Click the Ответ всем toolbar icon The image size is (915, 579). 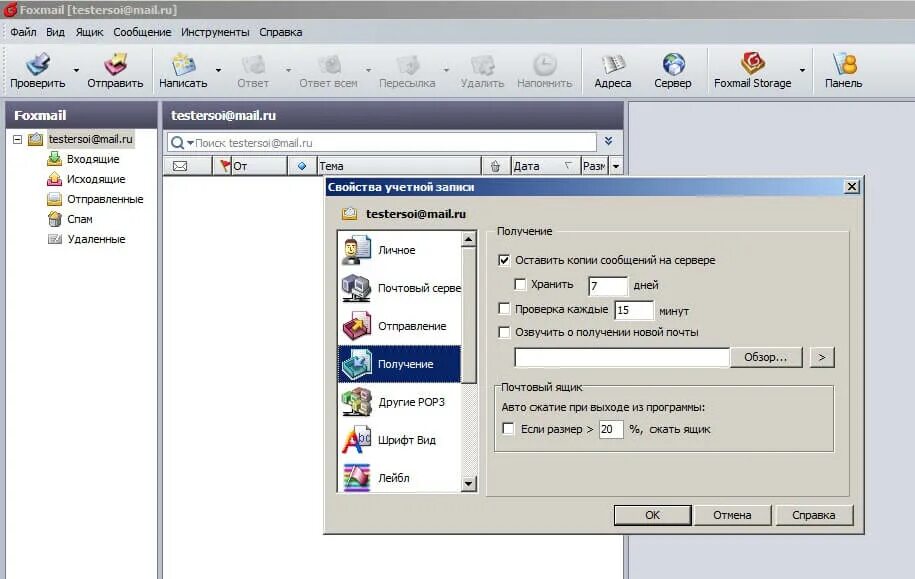(329, 64)
